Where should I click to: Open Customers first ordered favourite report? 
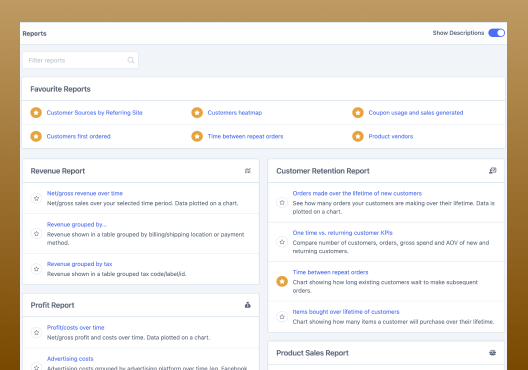78,136
